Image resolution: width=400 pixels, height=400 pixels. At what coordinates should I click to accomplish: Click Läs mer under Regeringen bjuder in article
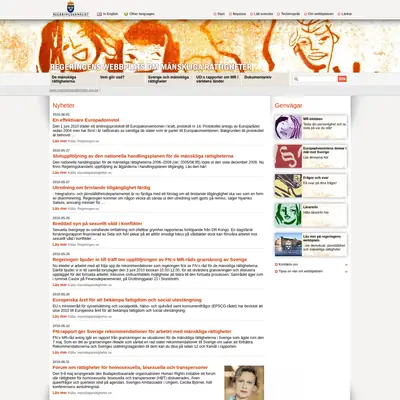click(60, 285)
